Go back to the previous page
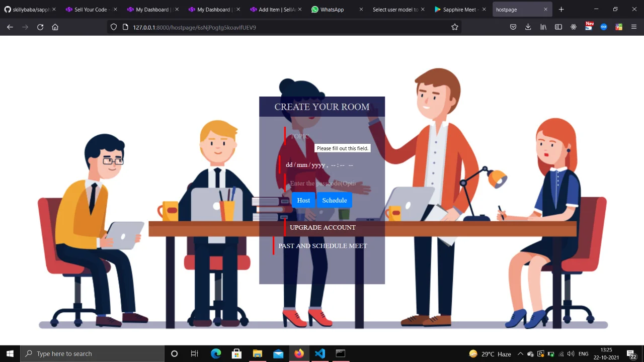644x362 pixels. [10, 27]
